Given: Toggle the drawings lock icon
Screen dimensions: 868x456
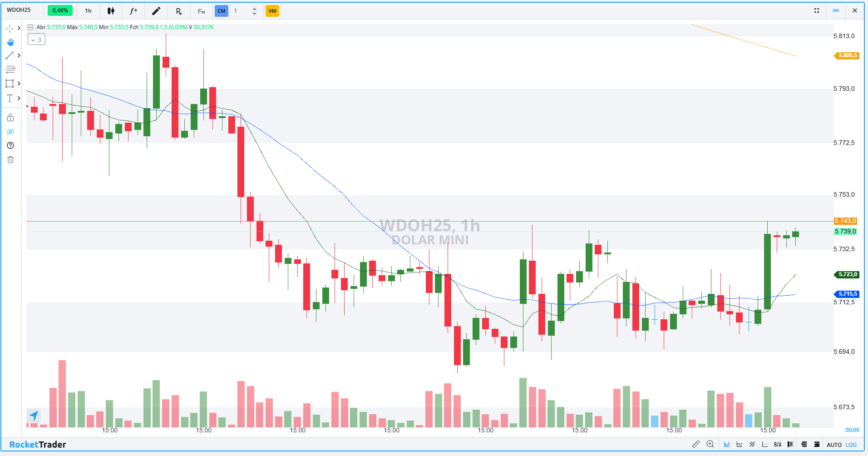Looking at the screenshot, I should pos(10,118).
